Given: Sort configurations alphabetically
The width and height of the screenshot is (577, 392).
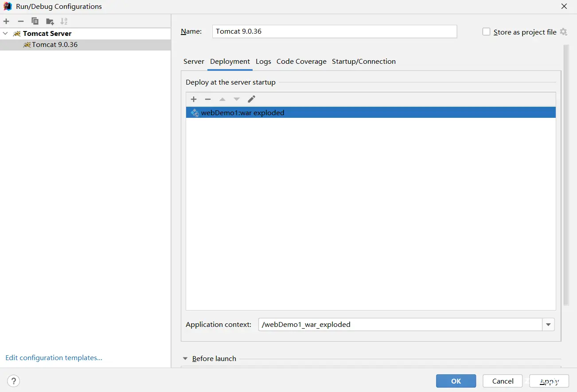Looking at the screenshot, I should click(64, 21).
